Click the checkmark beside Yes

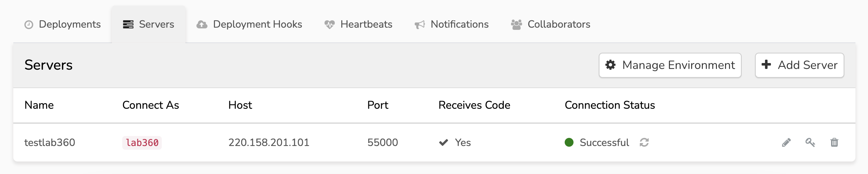[x=444, y=143]
